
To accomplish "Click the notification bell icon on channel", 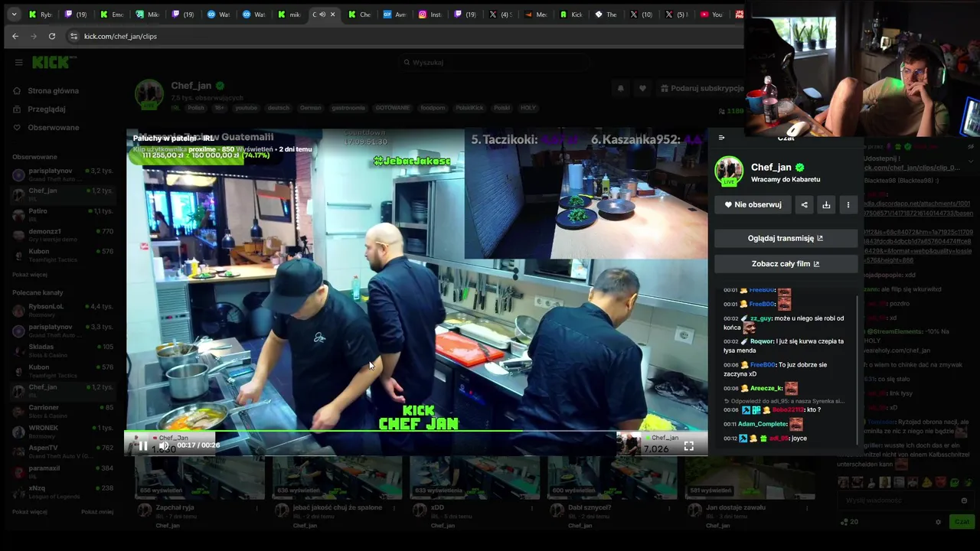I will pos(620,88).
